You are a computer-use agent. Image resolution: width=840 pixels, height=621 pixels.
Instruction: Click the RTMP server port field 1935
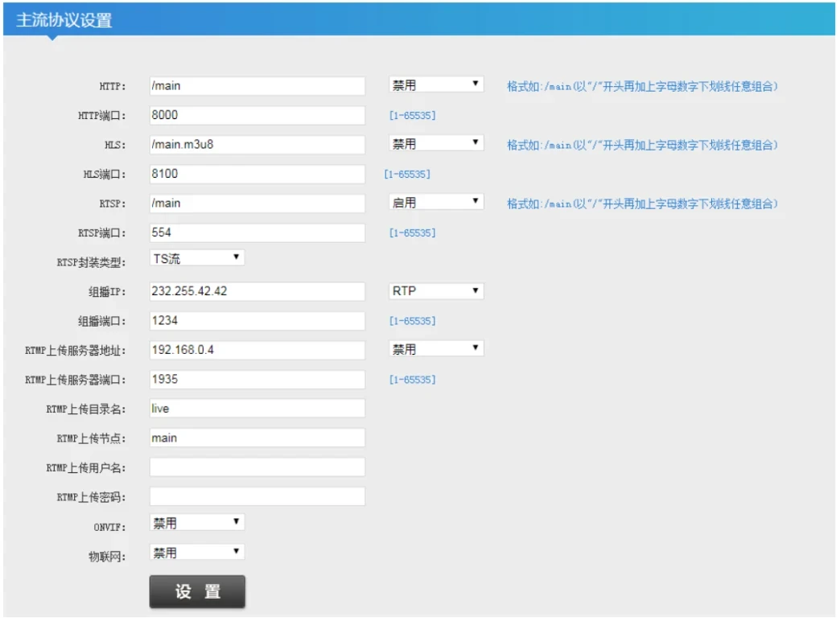click(257, 380)
